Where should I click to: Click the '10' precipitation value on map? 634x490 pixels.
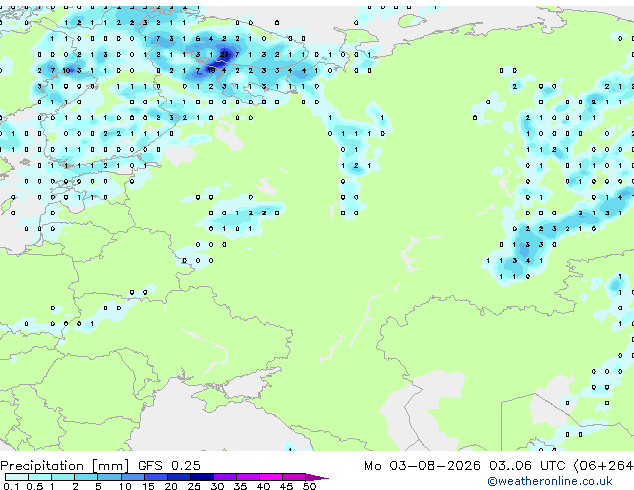tap(66, 70)
